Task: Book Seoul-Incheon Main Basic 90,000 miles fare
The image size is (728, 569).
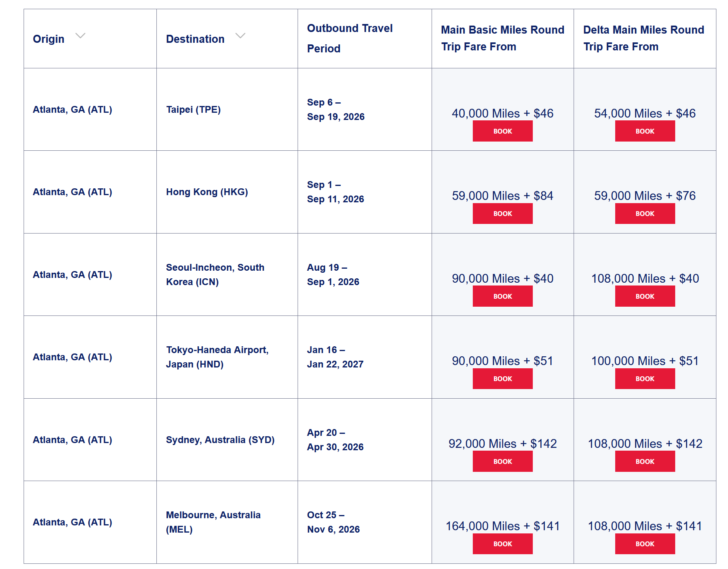Action: (502, 296)
